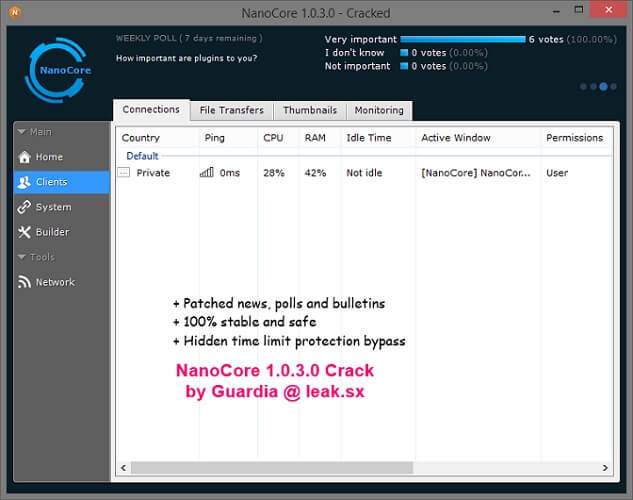Select the 'Private' client row
Image resolution: width=633 pixels, height=500 pixels.
click(x=365, y=173)
